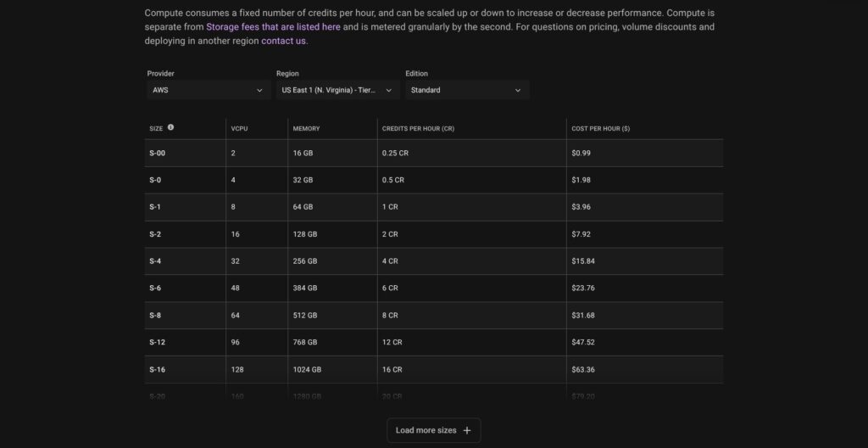The height and width of the screenshot is (448, 868).
Task: Click the plus icon in Load more sizes
Action: (x=467, y=430)
